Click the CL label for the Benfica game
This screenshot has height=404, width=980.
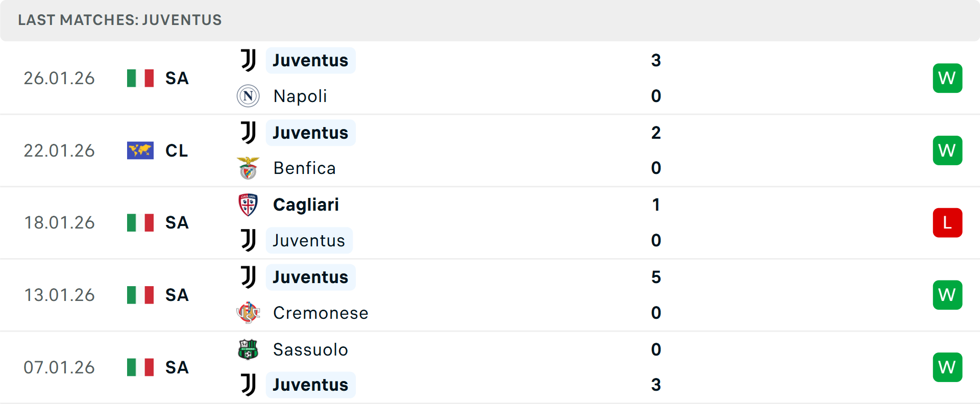pyautogui.click(x=176, y=150)
